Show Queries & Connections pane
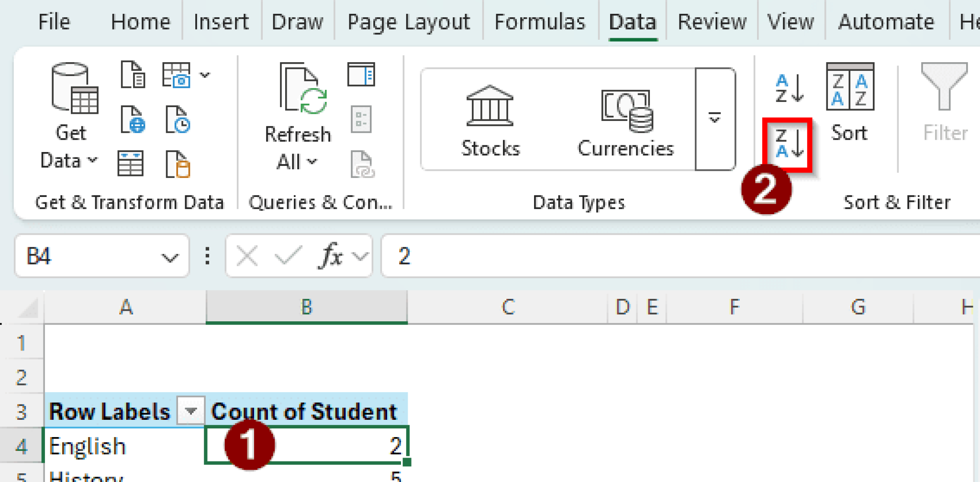980x482 pixels. (361, 75)
